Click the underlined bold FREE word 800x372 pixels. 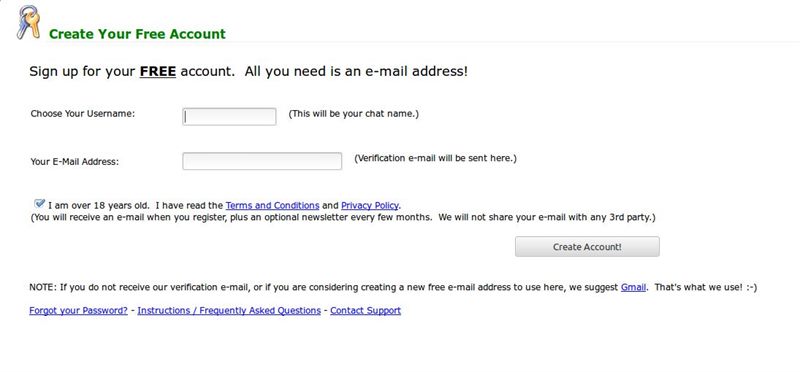click(x=158, y=71)
